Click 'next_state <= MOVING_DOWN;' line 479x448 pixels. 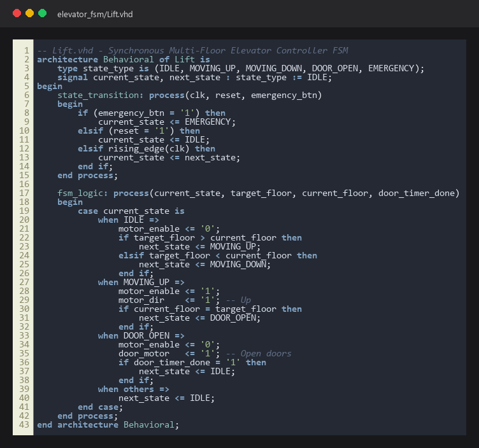coord(204,265)
